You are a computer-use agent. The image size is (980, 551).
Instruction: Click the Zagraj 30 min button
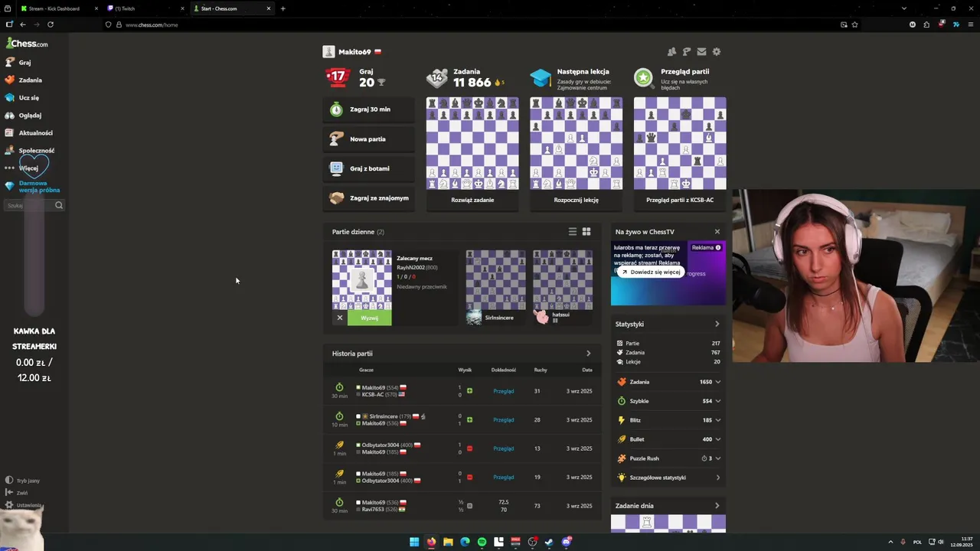(x=369, y=109)
